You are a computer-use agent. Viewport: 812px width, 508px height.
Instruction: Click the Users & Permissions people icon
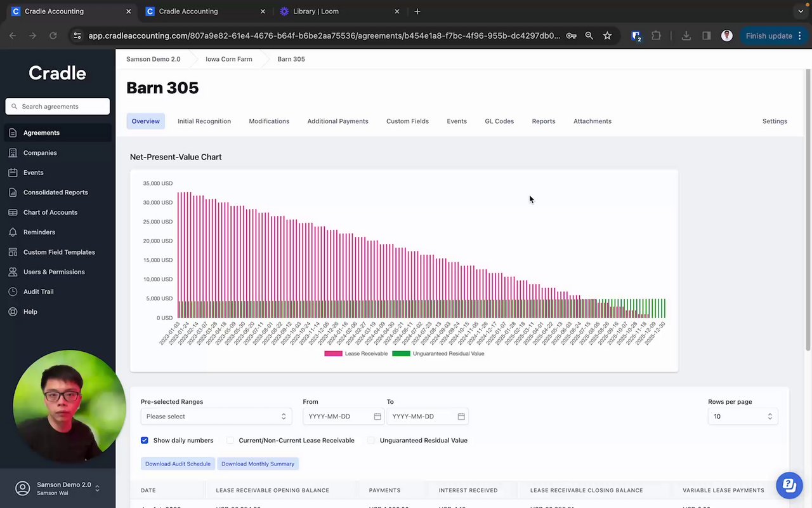click(x=13, y=272)
